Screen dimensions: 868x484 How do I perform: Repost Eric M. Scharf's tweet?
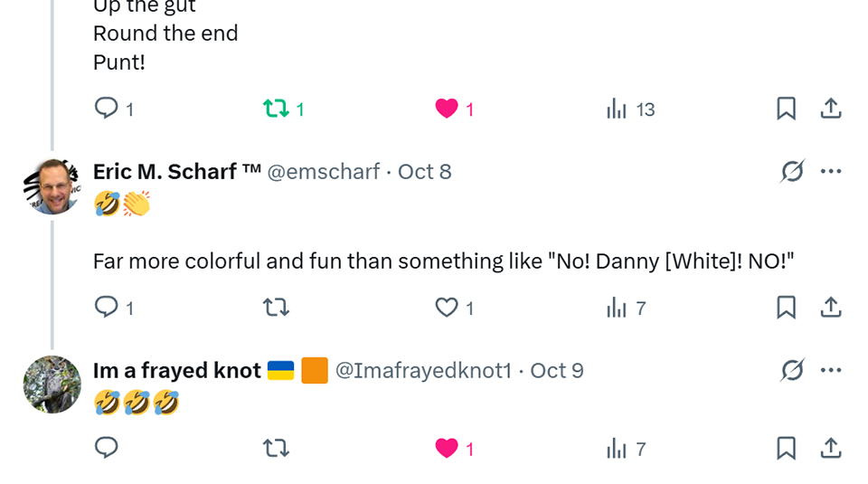pos(276,308)
